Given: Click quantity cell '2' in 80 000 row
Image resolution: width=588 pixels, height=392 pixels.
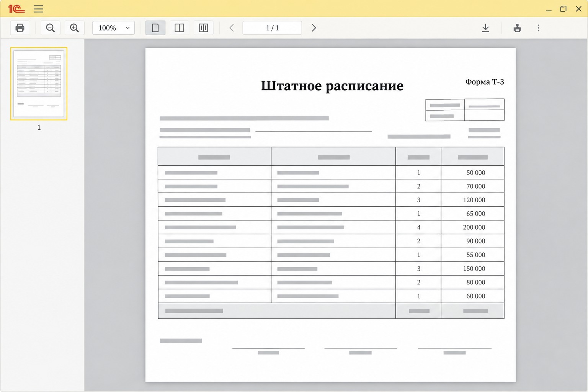Looking at the screenshot, I should pos(418,283).
